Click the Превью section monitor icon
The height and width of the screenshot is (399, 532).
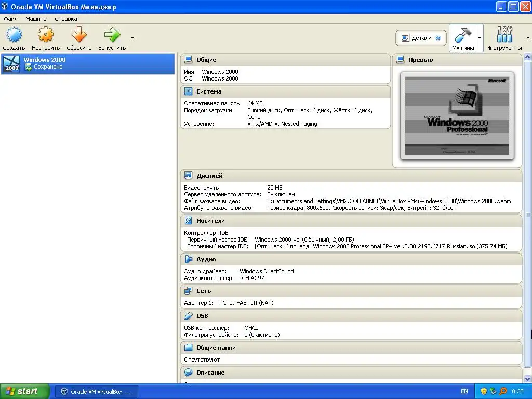401,60
